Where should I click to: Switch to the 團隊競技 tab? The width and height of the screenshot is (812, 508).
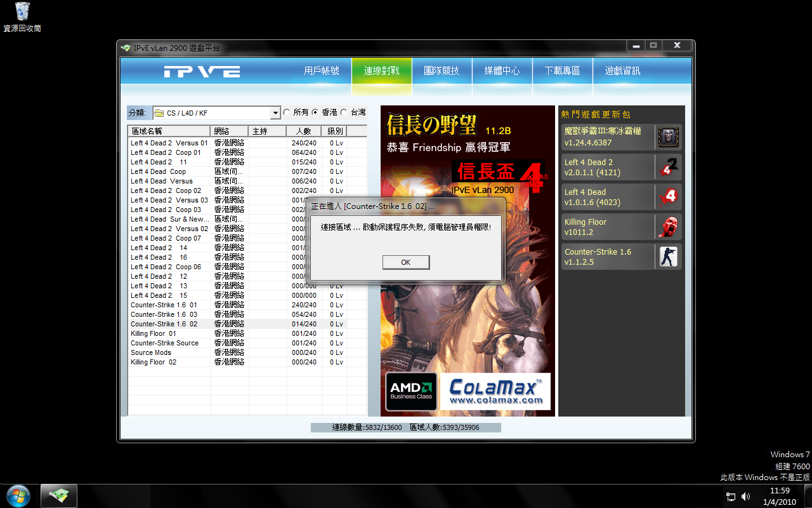(x=442, y=71)
